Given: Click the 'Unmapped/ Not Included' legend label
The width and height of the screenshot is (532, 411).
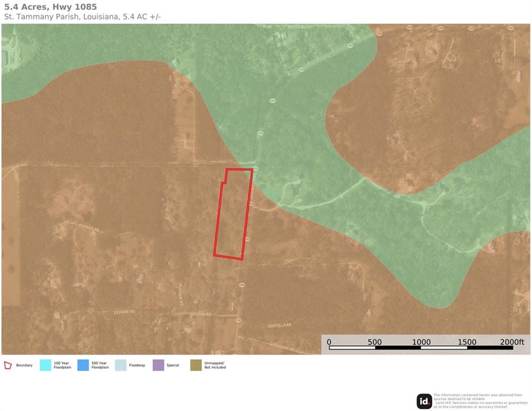Looking at the screenshot, I should coord(215,366).
